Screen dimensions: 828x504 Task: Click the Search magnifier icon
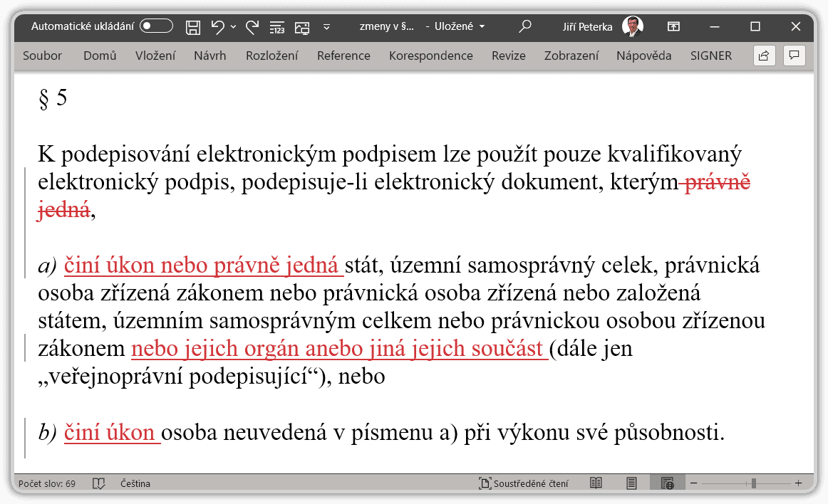point(525,26)
